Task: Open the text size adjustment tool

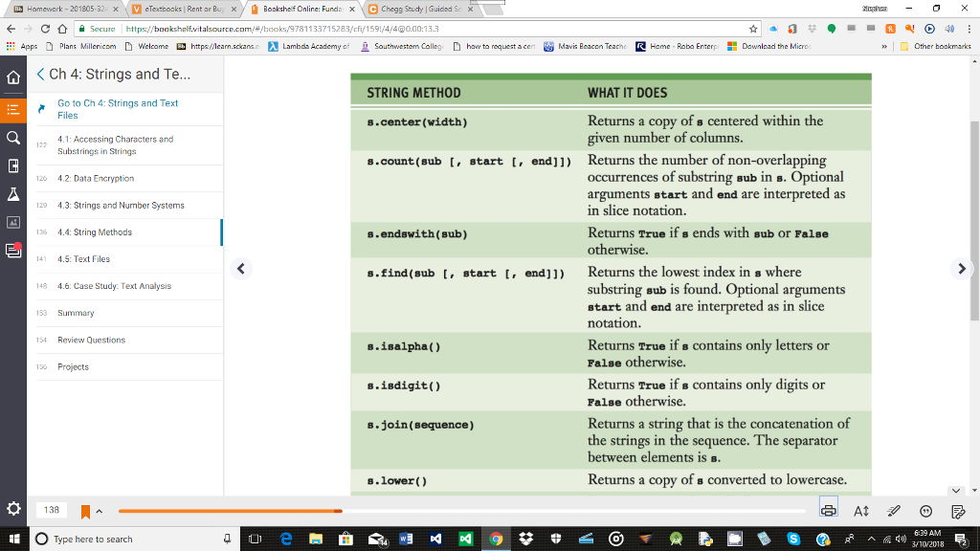Action: 858,511
